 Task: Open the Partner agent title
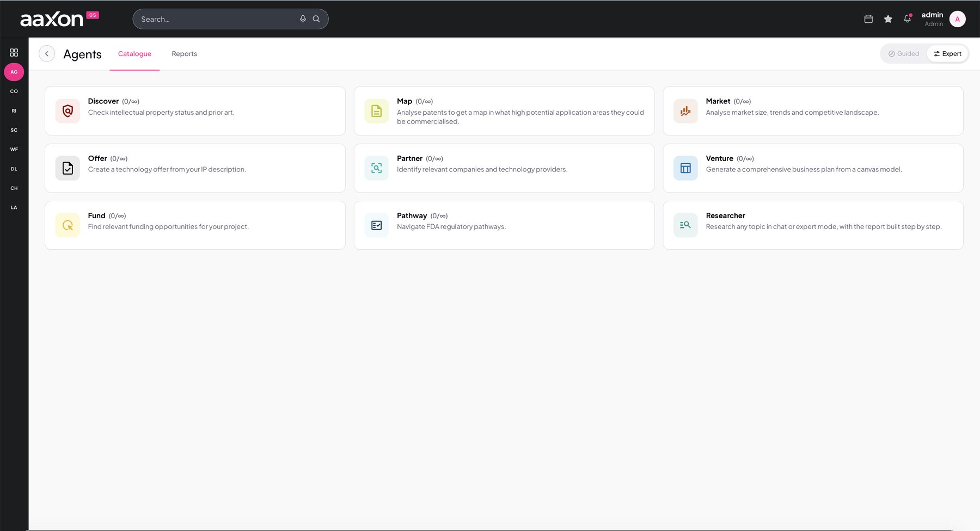tap(409, 158)
